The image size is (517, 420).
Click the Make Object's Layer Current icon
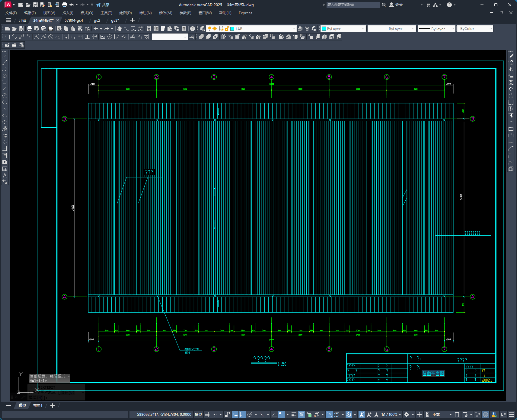pyautogui.click(x=300, y=29)
